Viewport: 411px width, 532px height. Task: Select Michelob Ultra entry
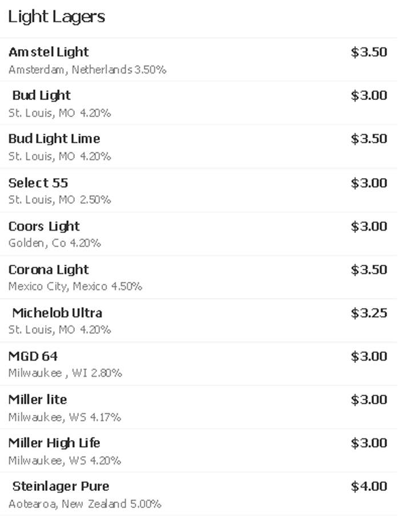[x=199, y=320]
